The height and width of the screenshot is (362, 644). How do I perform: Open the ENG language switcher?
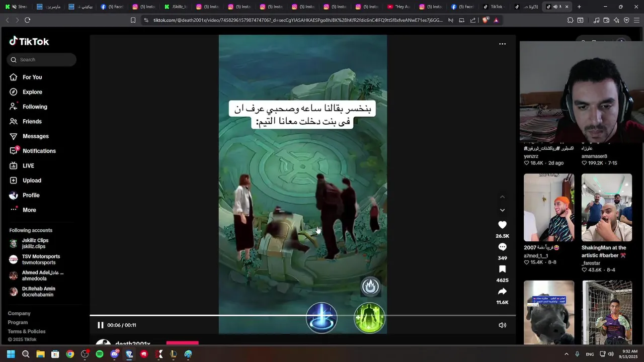(x=590, y=354)
